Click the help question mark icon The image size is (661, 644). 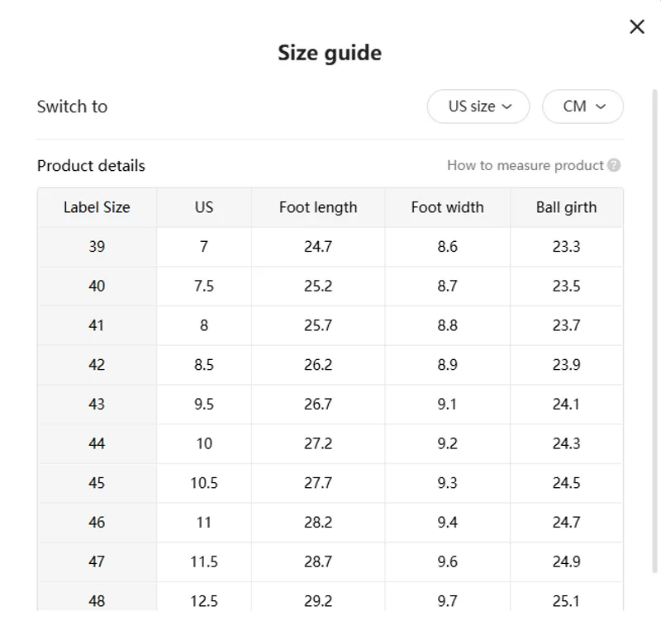click(614, 165)
